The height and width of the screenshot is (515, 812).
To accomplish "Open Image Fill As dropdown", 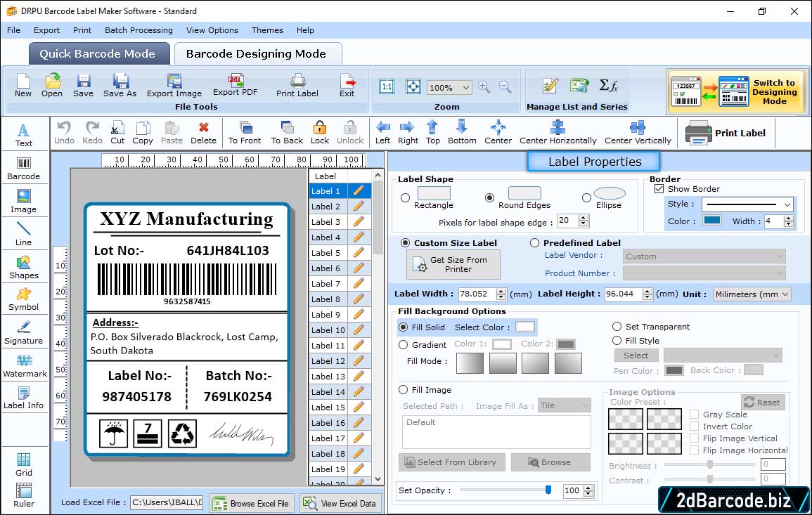I will point(564,405).
